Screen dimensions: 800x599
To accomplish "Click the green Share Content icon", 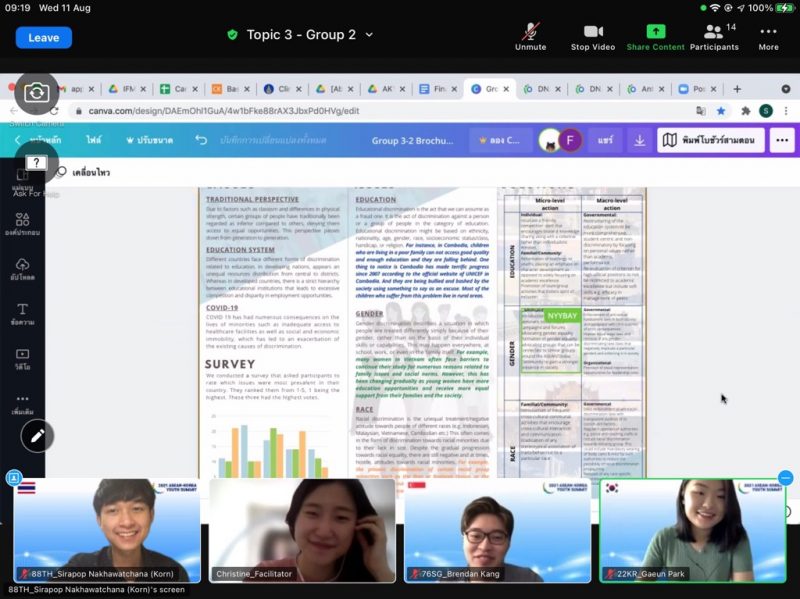I will click(655, 34).
